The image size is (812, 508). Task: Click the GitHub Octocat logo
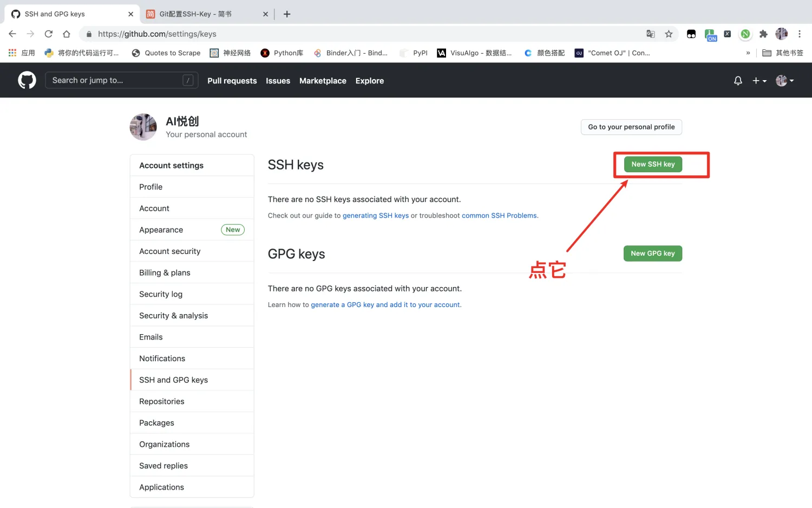point(27,81)
